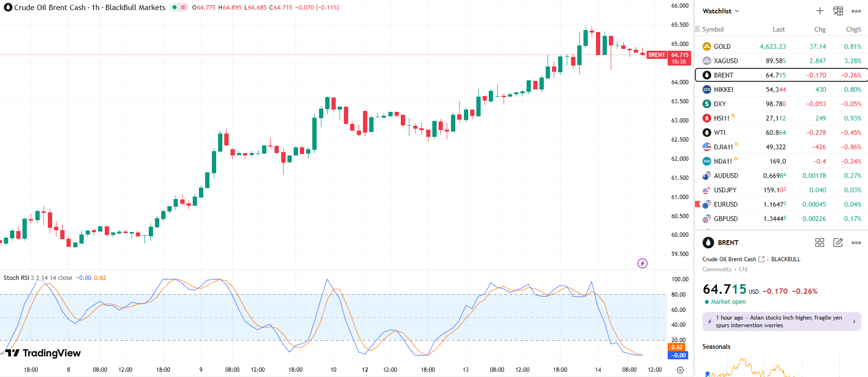Click the add symbol plus icon in Watchlist
Viewport: 868px width, 377px height.
click(x=820, y=11)
